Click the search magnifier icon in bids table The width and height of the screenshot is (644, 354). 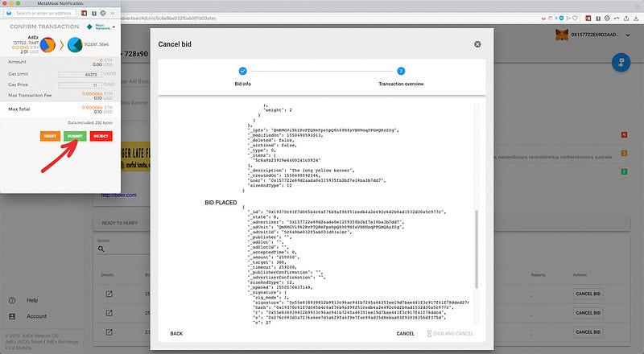coord(101,249)
